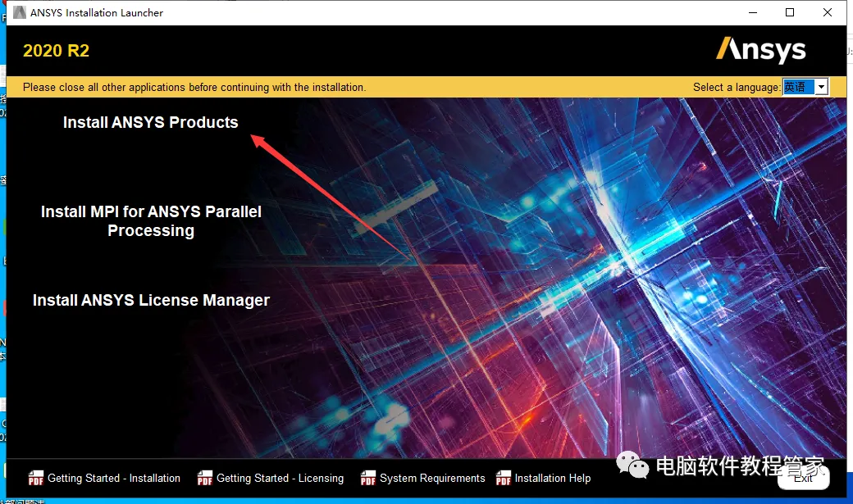Maximize the ANSYS Installation Launcher window
The height and width of the screenshot is (504, 853).
tap(790, 12)
